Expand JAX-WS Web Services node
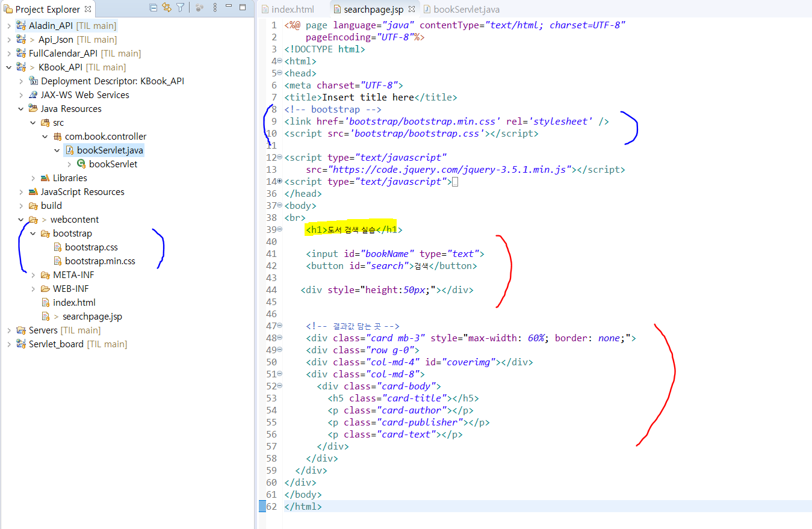The image size is (812, 529). (21, 95)
